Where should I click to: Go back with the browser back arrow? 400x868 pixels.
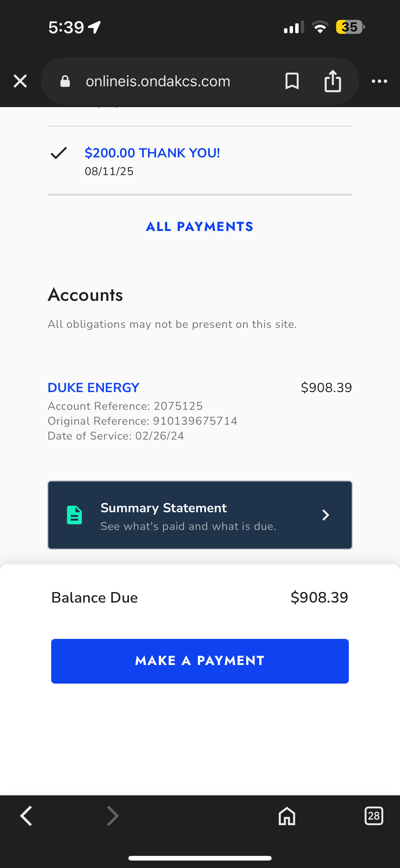[26, 816]
